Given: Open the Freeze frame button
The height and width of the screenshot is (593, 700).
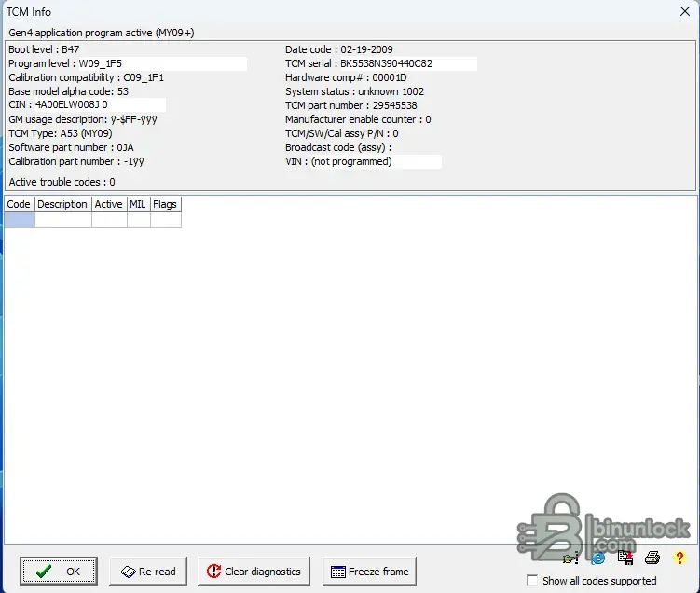Looking at the screenshot, I should click(369, 571).
